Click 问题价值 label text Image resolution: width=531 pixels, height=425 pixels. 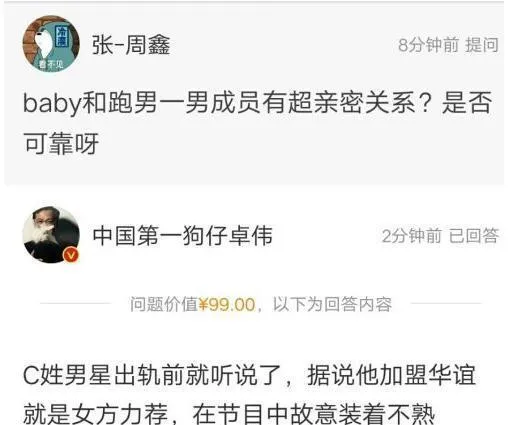(164, 304)
